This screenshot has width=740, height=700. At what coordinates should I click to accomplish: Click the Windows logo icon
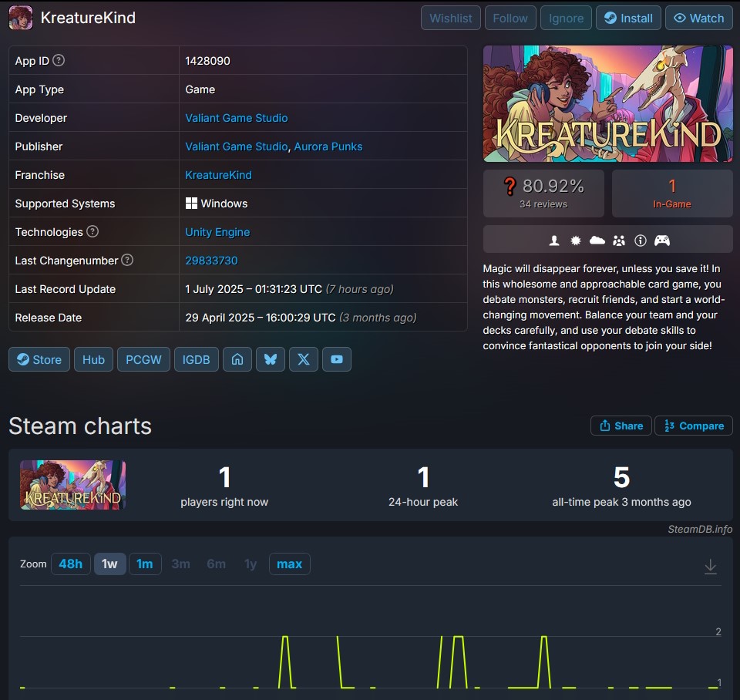(x=191, y=204)
